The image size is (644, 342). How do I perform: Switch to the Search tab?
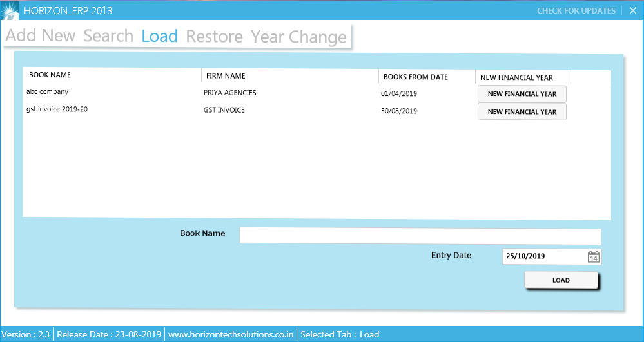108,35
